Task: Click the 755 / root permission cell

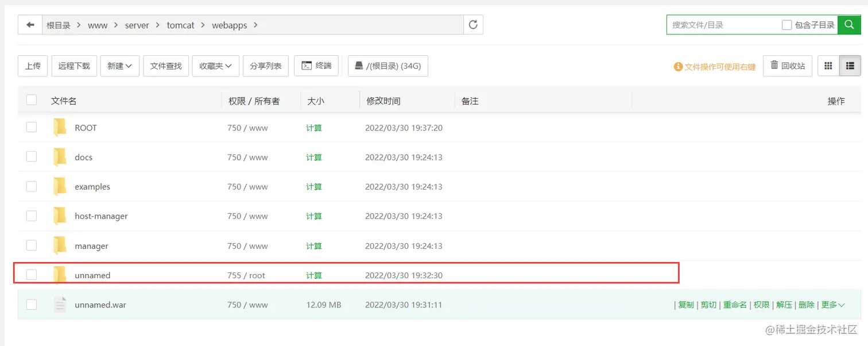Action: [x=246, y=275]
